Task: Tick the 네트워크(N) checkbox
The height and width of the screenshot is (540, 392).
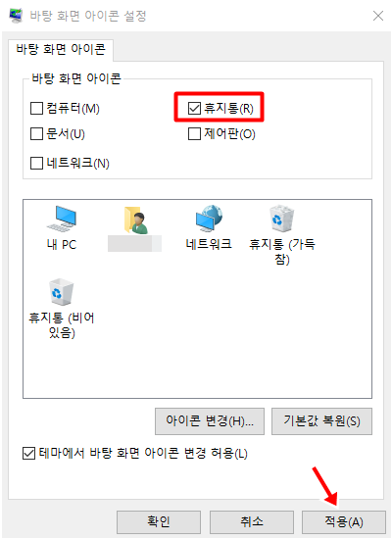Action: coord(37,163)
